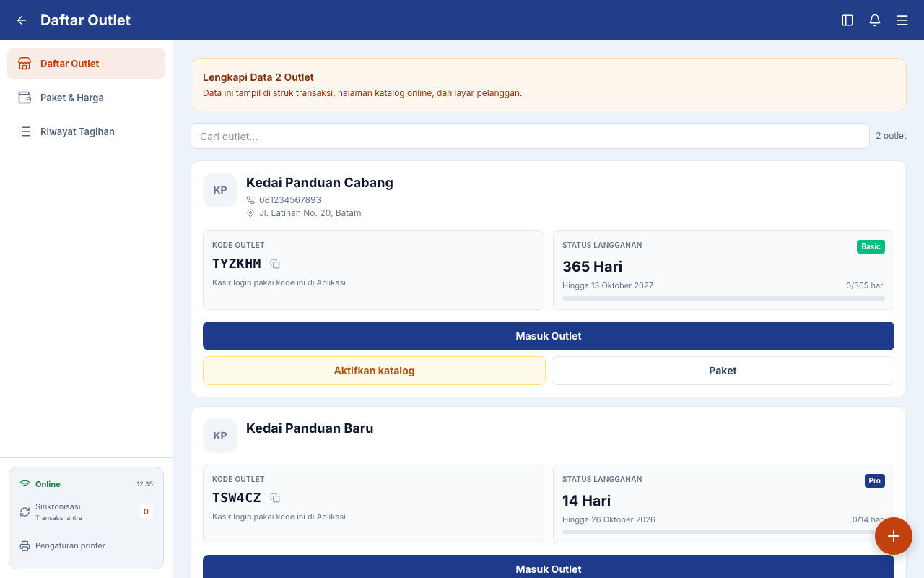Click the 365 Hari subscription progress bar

(723, 298)
